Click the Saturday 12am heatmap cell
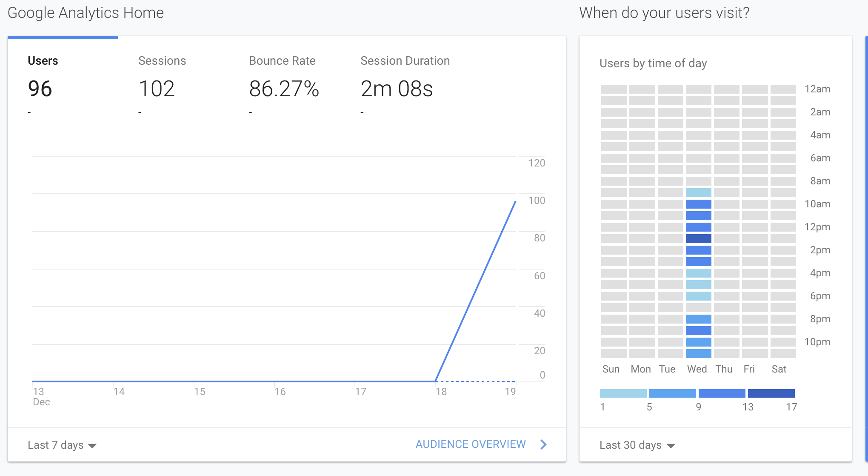Screen dimensions: 868x476 (783, 89)
